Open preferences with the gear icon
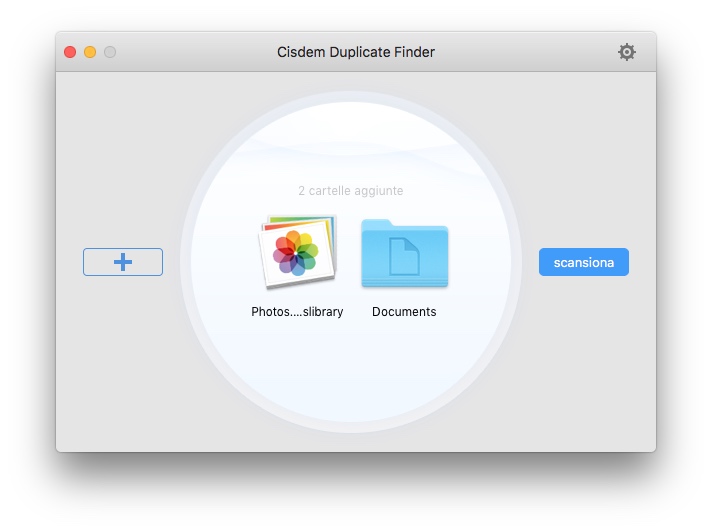 (626, 52)
